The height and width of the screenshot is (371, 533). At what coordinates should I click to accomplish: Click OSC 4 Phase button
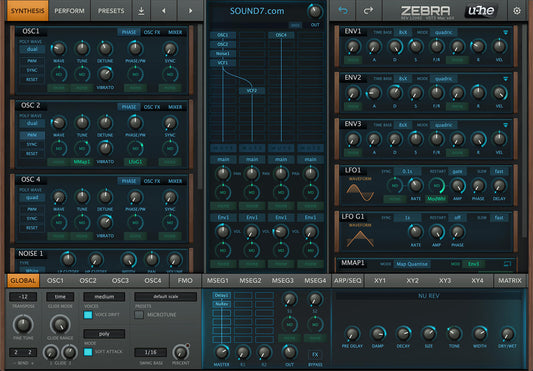[x=129, y=181]
